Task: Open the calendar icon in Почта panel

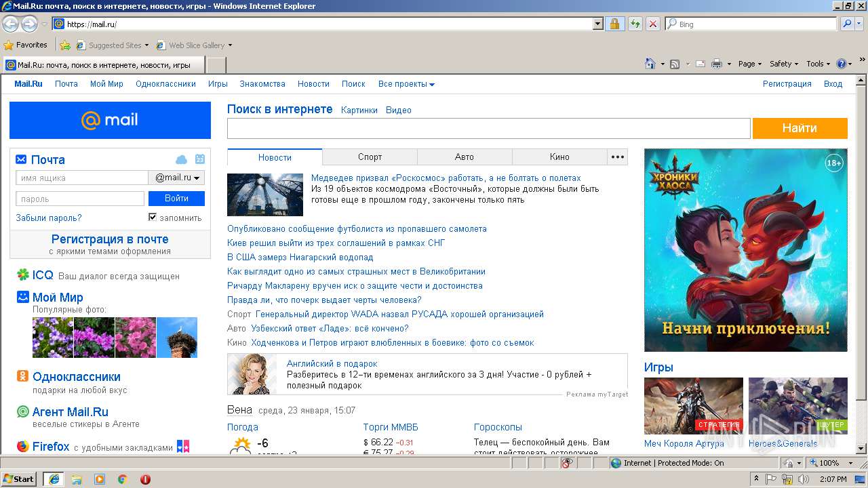Action: [199, 159]
